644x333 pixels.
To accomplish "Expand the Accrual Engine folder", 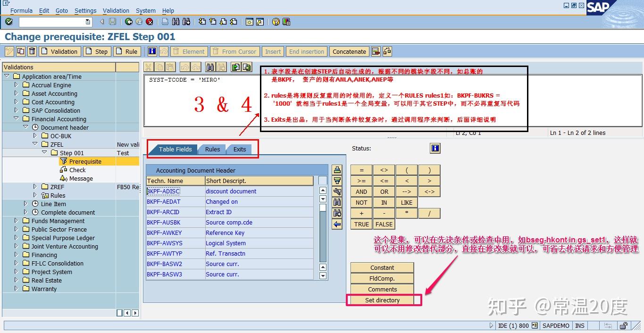I will click(15, 85).
